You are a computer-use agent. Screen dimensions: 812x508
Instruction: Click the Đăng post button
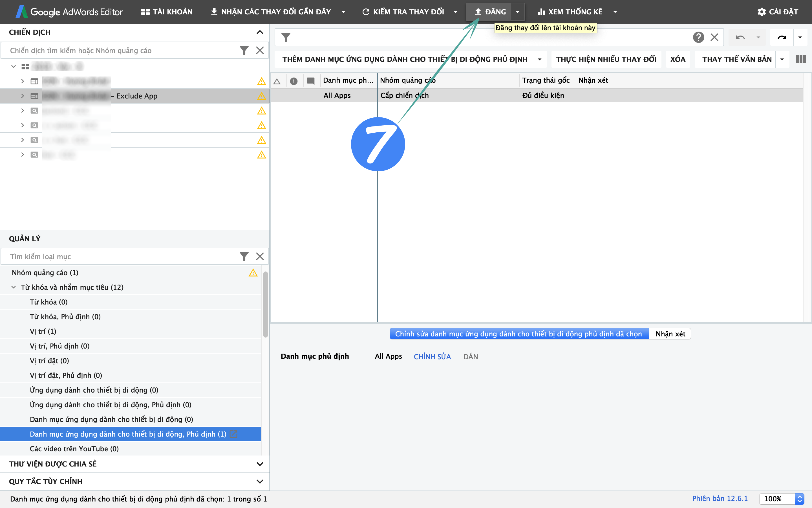click(490, 12)
